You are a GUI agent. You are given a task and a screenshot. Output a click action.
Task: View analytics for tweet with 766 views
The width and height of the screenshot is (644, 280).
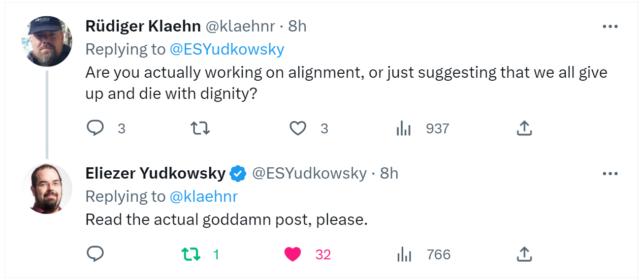pyautogui.click(x=404, y=254)
